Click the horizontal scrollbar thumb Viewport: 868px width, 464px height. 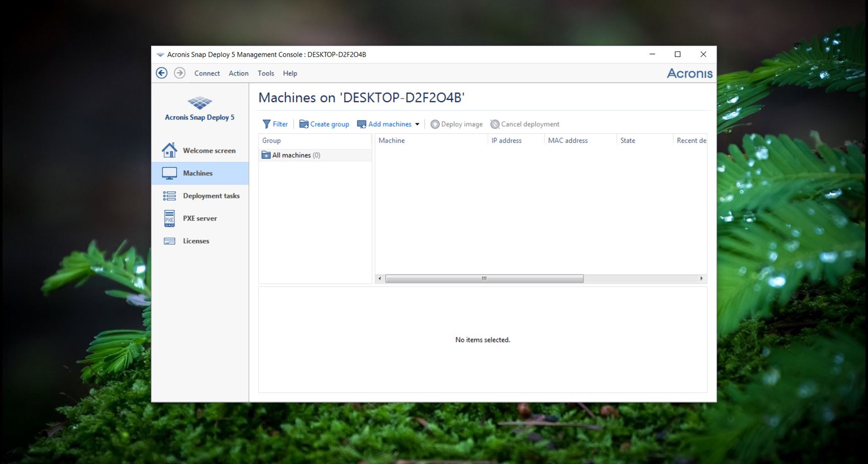pos(484,278)
